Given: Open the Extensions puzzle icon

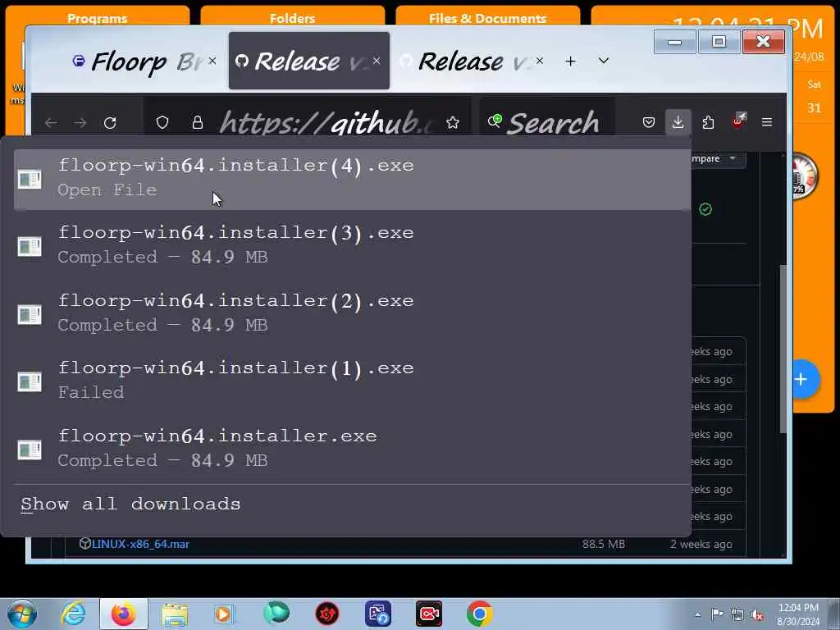Looking at the screenshot, I should coord(708,123).
